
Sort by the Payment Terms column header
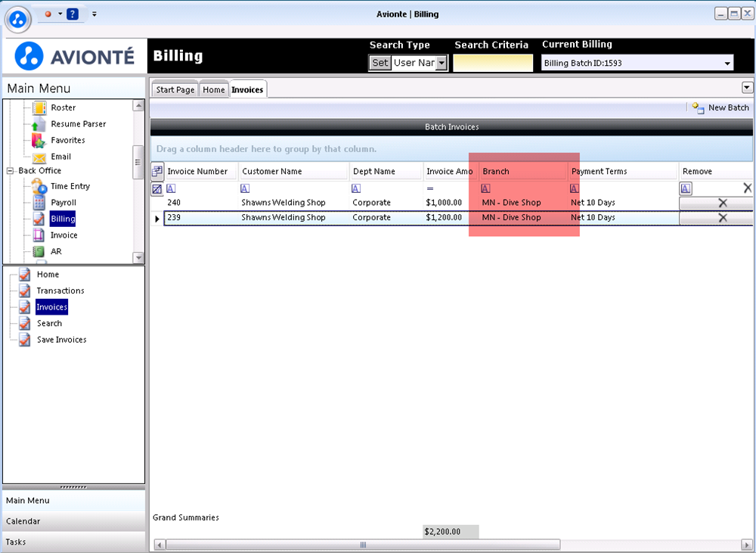(623, 171)
